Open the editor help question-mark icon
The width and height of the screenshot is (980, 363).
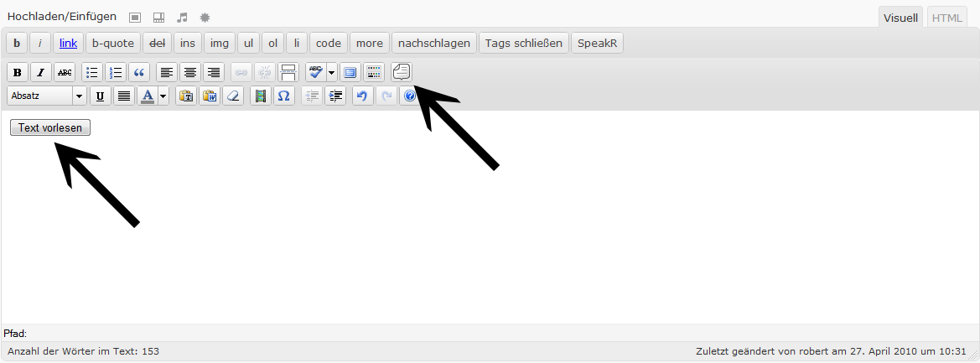tap(409, 96)
